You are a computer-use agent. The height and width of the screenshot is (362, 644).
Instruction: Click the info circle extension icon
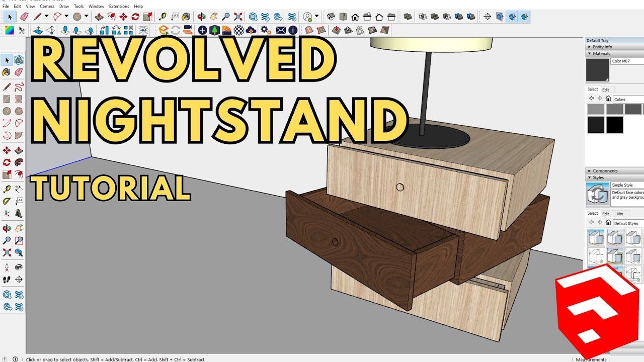click(x=292, y=30)
